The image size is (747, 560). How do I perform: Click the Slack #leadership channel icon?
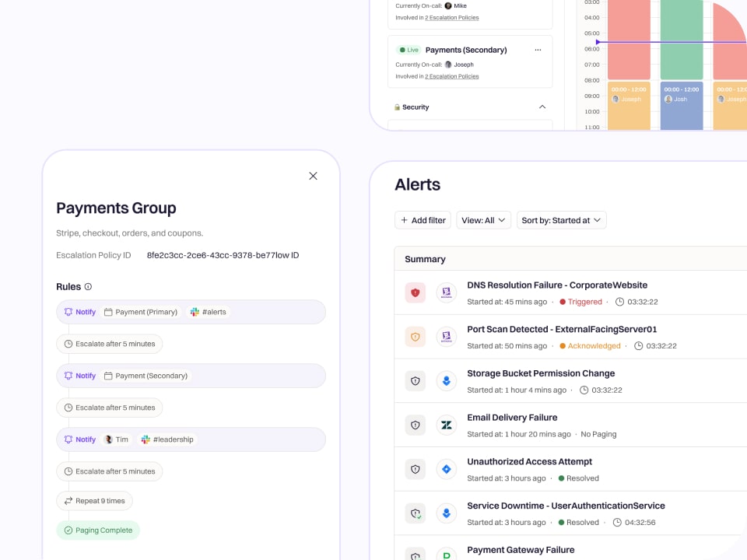(145, 439)
